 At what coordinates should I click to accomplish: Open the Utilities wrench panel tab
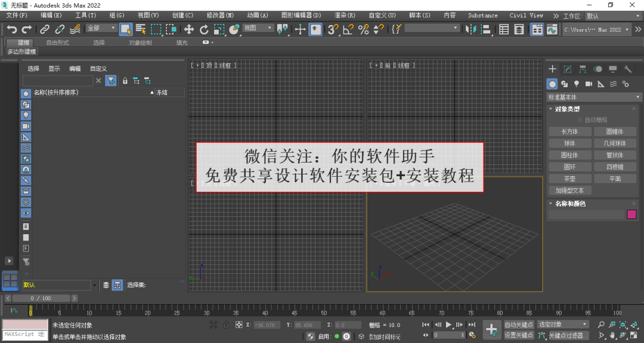point(627,69)
